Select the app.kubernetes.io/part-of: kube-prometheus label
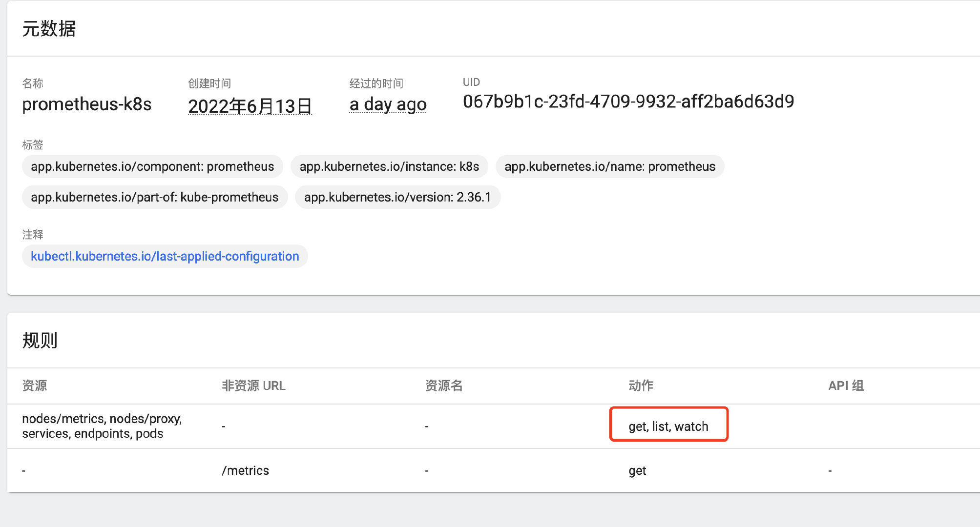980x527 pixels. click(154, 197)
